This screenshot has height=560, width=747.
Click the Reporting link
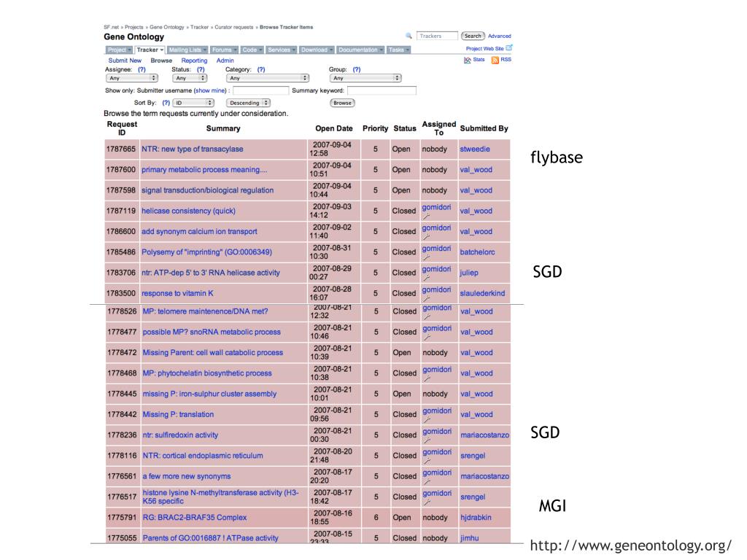pyautogui.click(x=194, y=61)
